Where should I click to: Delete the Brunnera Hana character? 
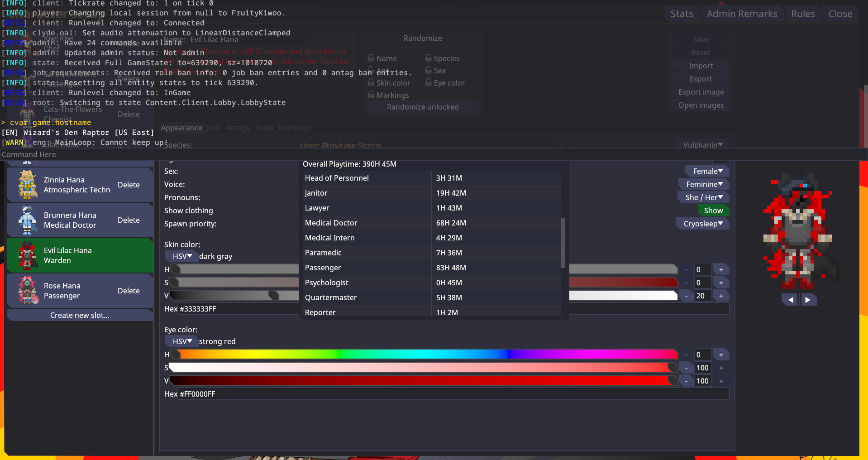point(129,220)
